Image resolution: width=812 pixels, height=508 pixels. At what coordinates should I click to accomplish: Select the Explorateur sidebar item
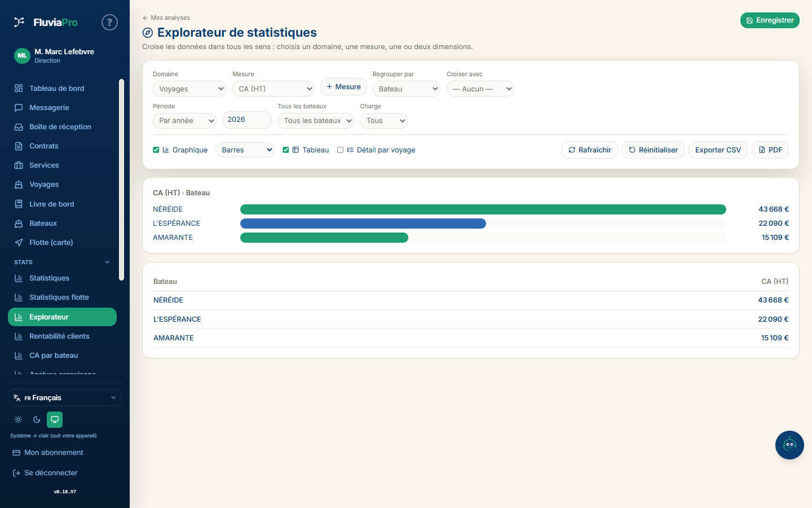(x=62, y=317)
